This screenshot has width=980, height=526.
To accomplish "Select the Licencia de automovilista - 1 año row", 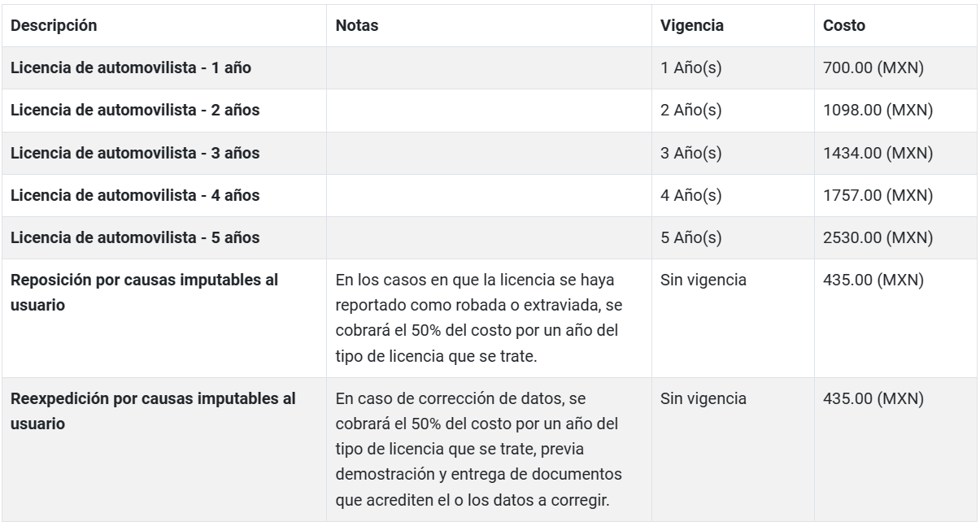I will (x=131, y=68).
